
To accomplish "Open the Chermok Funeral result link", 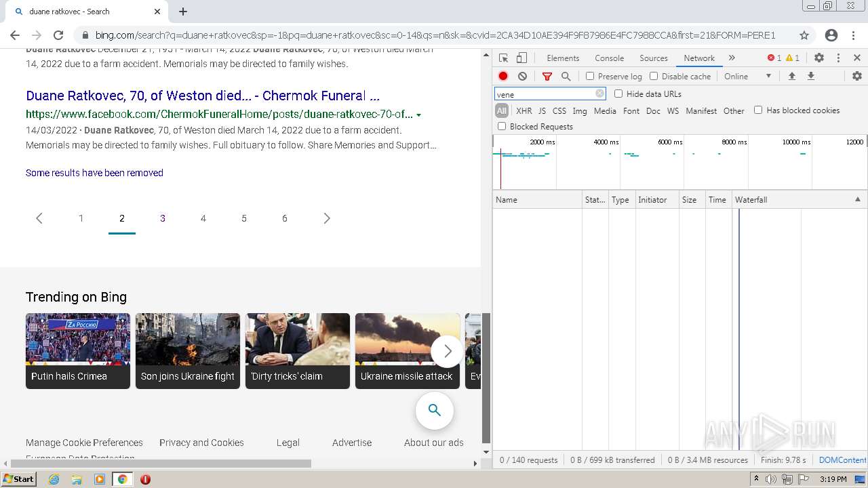I will click(x=203, y=96).
